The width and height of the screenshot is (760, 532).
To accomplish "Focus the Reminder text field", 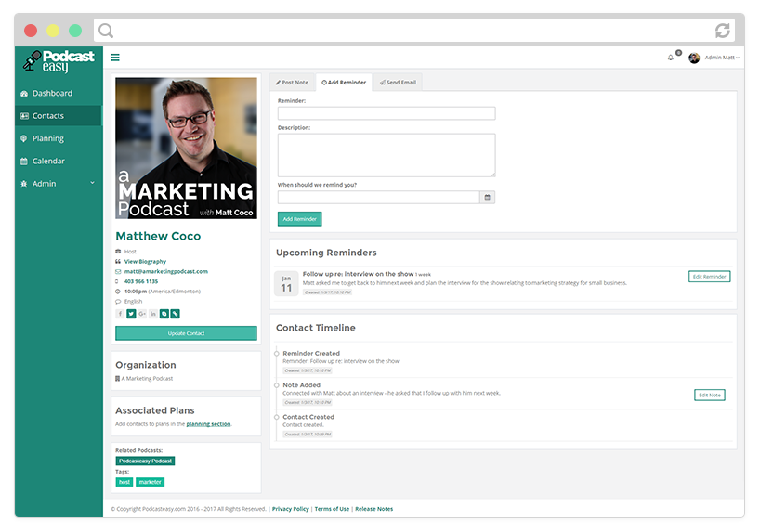I will [387, 113].
